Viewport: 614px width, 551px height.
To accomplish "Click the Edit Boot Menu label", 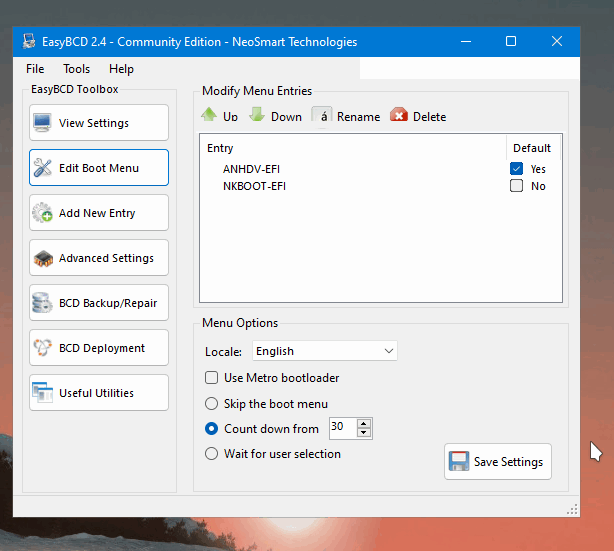I will coord(99,168).
